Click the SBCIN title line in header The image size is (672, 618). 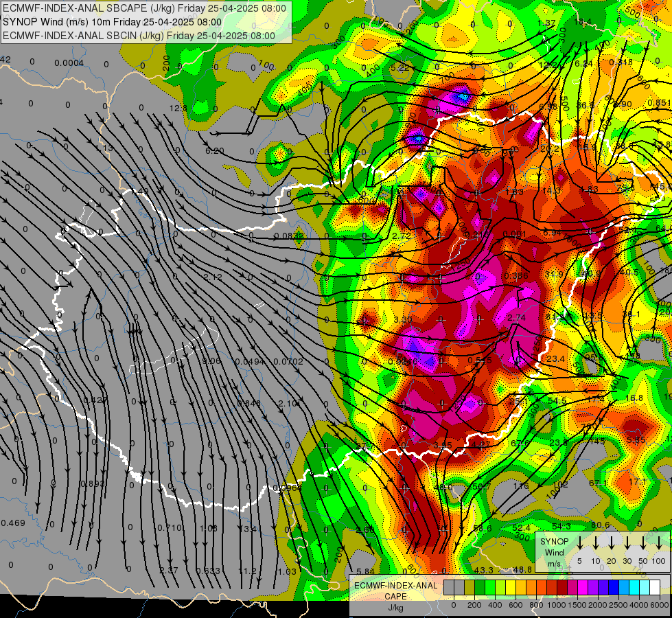tap(139, 36)
